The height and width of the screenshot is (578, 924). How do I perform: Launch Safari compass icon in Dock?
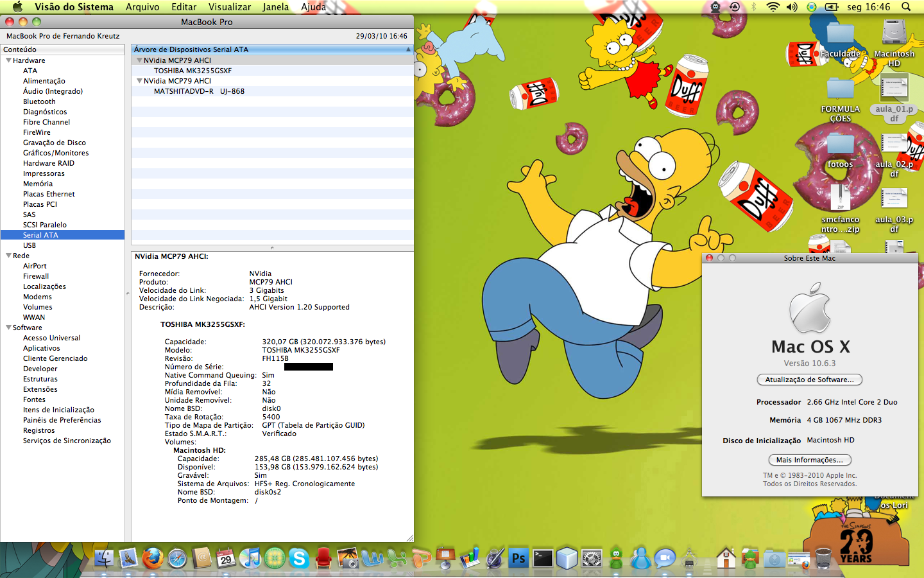click(x=176, y=559)
